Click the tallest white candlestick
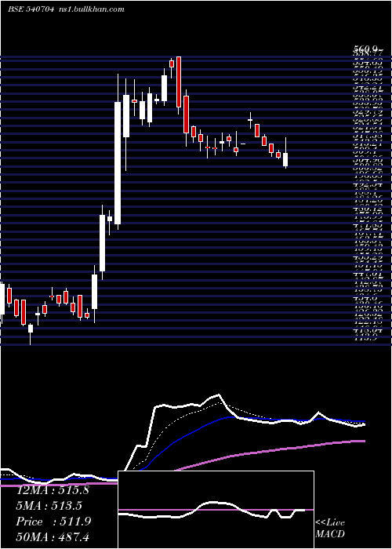 click(x=118, y=163)
